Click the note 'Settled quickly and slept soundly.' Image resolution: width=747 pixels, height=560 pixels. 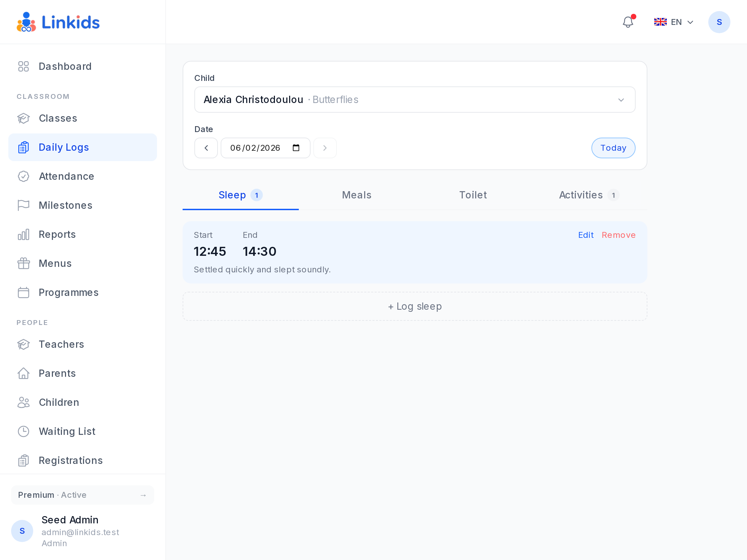point(262,270)
